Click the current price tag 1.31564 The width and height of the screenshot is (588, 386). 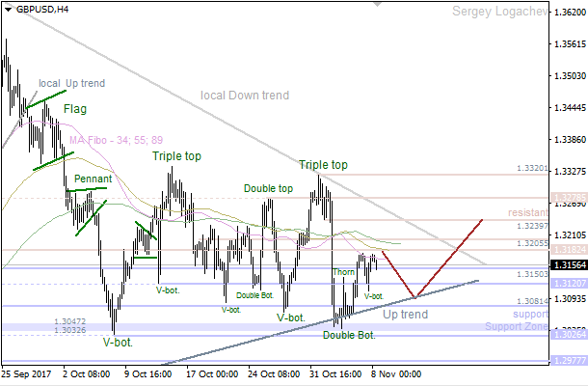click(568, 264)
